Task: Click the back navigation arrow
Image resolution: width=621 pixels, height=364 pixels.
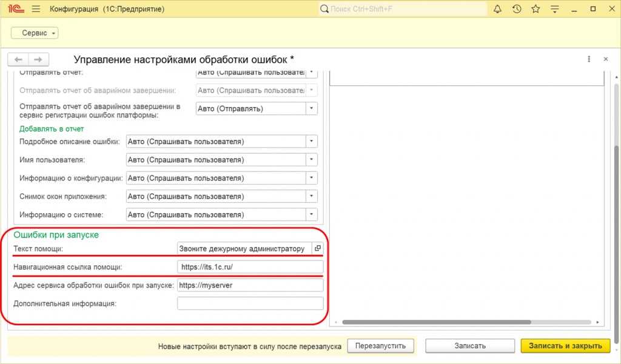Action: (x=19, y=59)
